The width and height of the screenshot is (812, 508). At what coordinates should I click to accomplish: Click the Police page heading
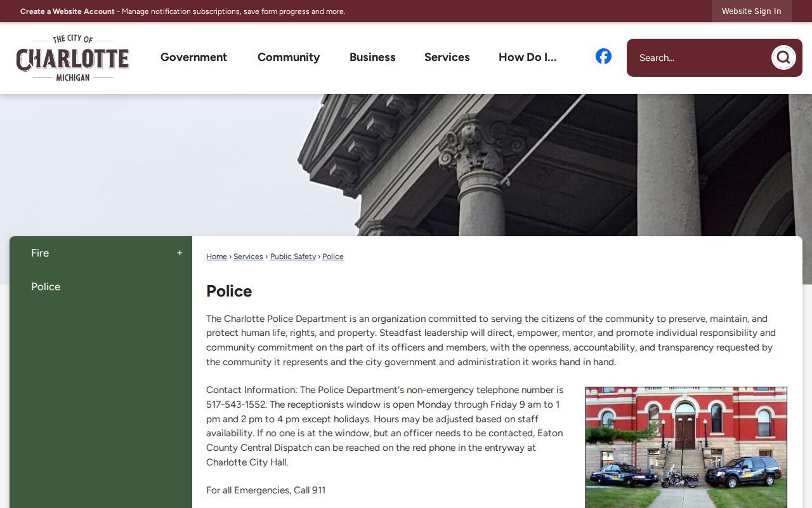(229, 291)
